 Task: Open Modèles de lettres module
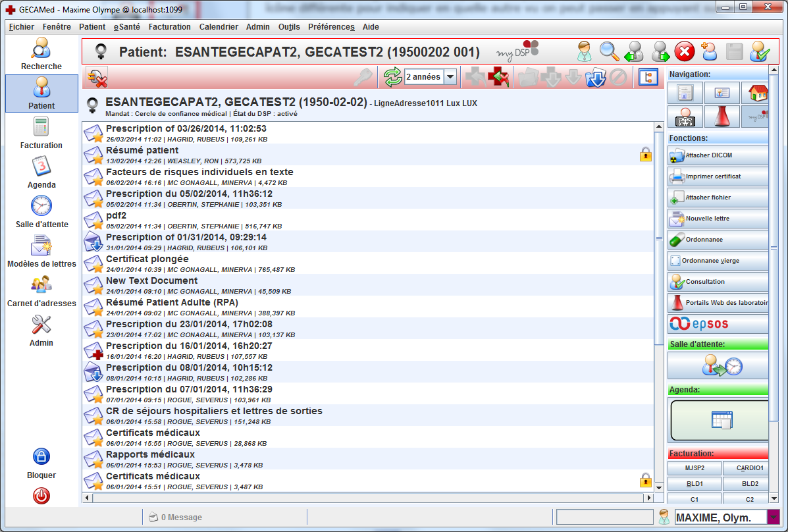(x=41, y=251)
